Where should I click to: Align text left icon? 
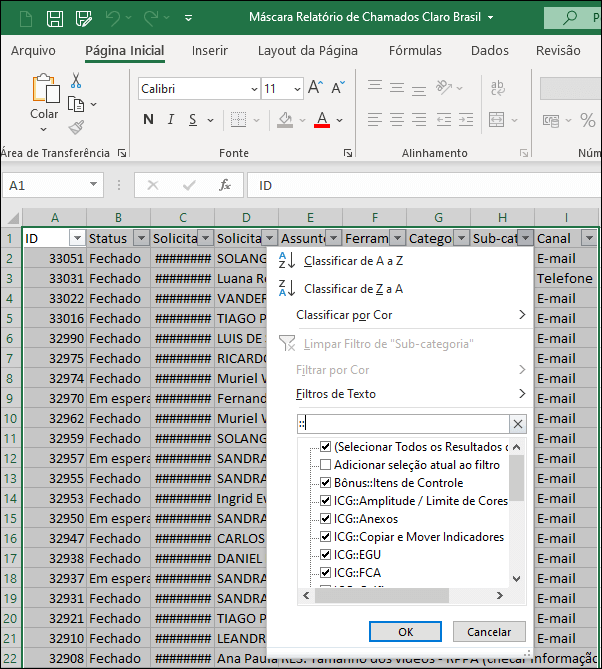(375, 119)
